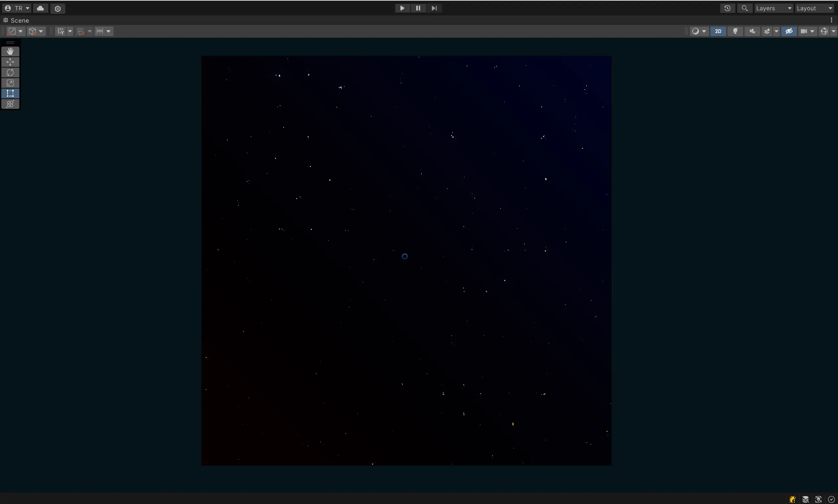Viewport: 838px width, 504px height.
Task: Click the overlay toolbar drag handle lines
Action: [10, 42]
